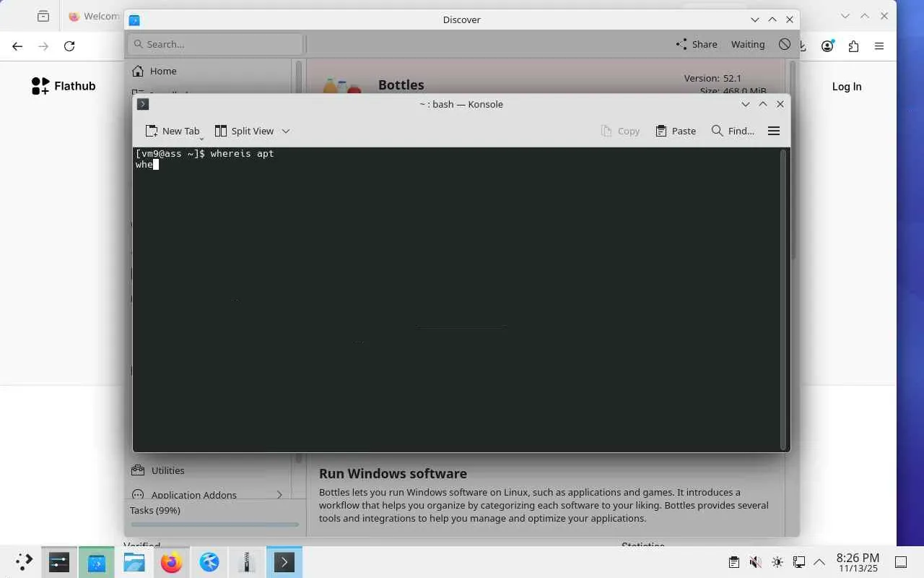Expand the Split View dropdown arrow
Screen dimensions: 924x578
pos(286,131)
